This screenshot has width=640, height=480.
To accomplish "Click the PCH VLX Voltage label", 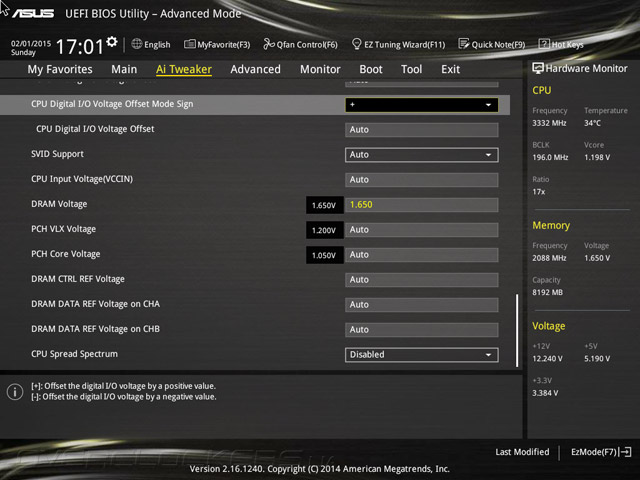I will click(64, 229).
